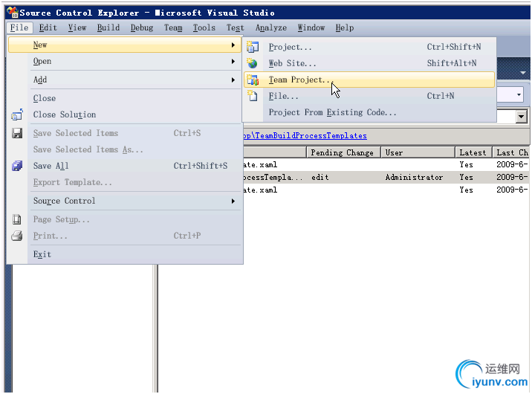Screen dimensions: 532x394
Task: Open the View menu
Action: tap(77, 28)
